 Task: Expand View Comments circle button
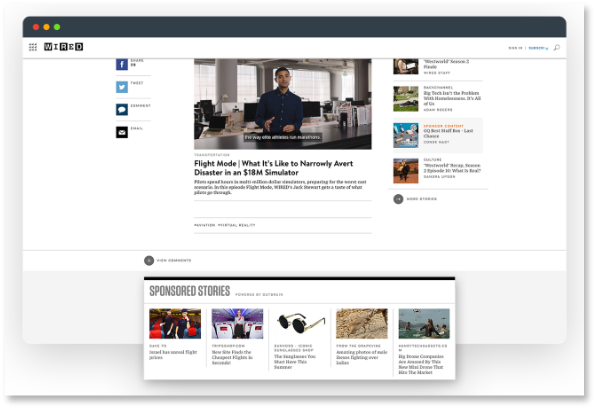tap(149, 260)
